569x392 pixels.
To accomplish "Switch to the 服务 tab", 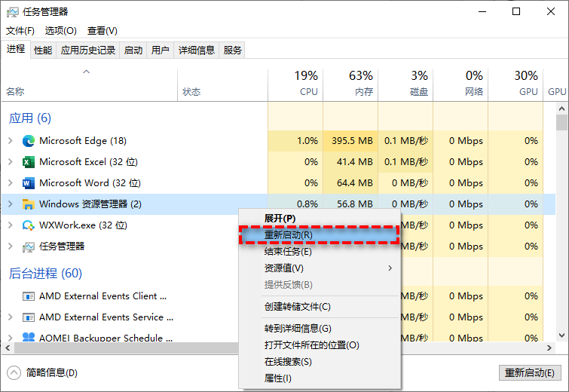I will 232,50.
